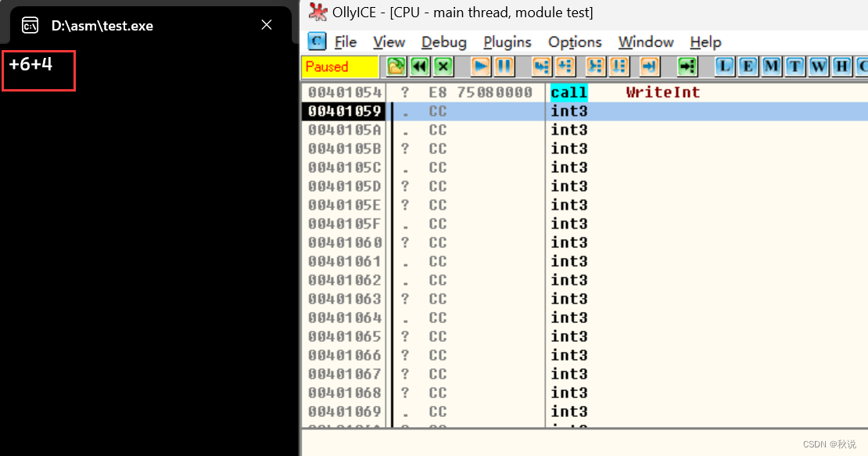Screen dimensions: 868x456
Task: Open the Plugins menu
Action: click(507, 42)
